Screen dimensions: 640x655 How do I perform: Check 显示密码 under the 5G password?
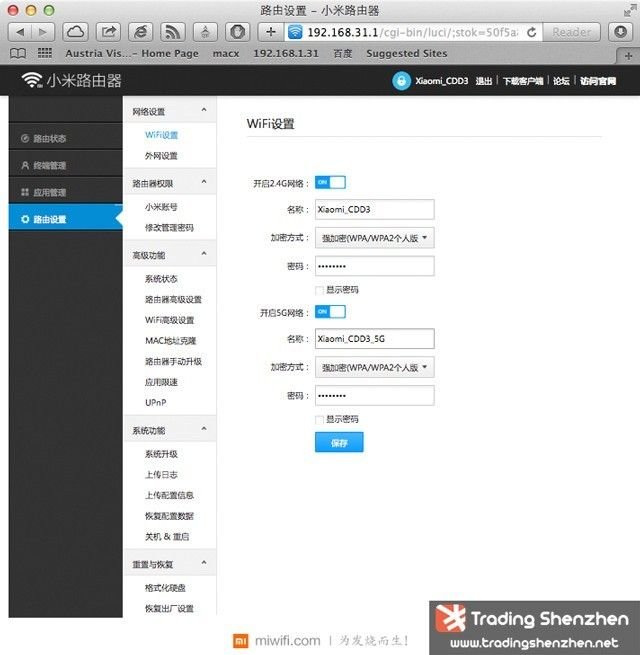pyautogui.click(x=319, y=419)
